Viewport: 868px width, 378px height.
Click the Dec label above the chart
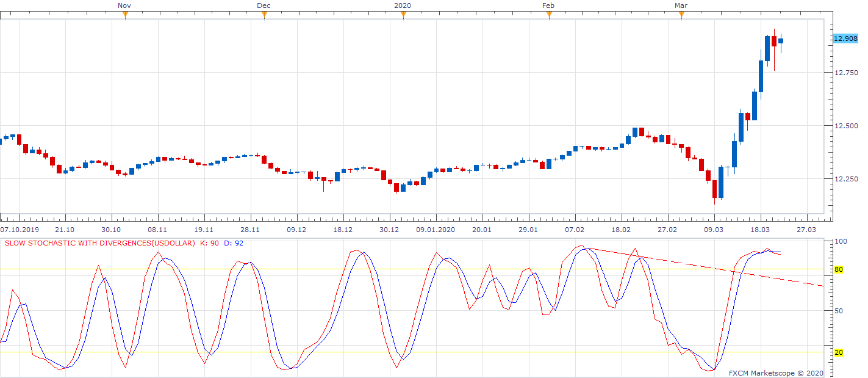pos(264,5)
